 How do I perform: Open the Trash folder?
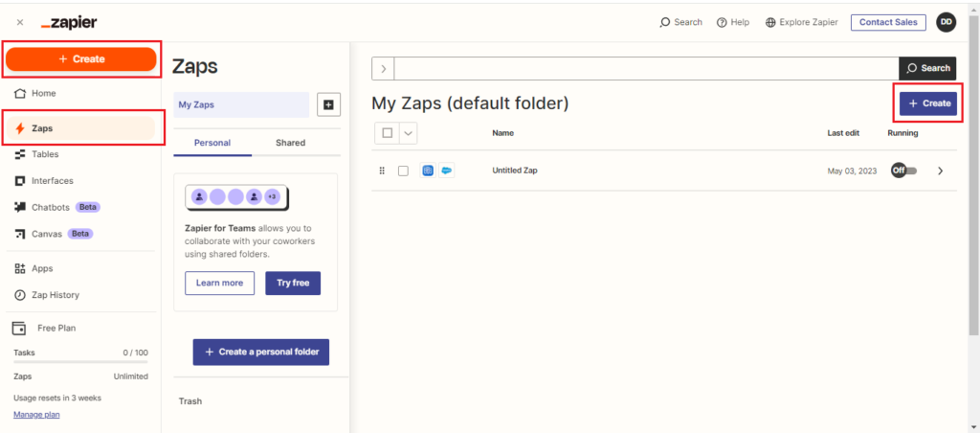[x=190, y=401]
